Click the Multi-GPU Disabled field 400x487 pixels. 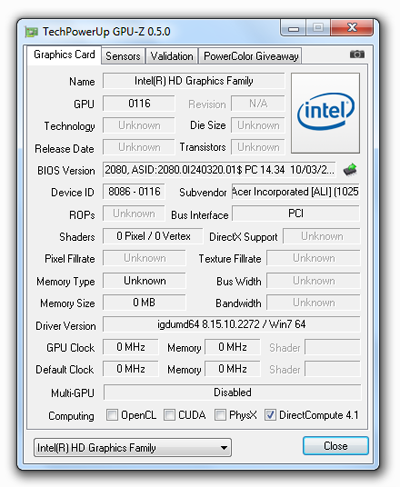232,392
